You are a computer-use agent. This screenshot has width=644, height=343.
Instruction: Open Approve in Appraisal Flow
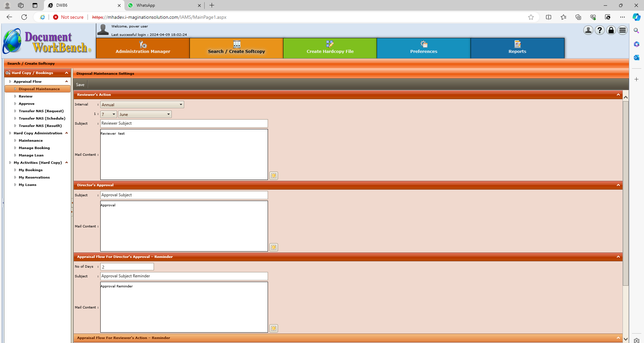[x=26, y=104]
